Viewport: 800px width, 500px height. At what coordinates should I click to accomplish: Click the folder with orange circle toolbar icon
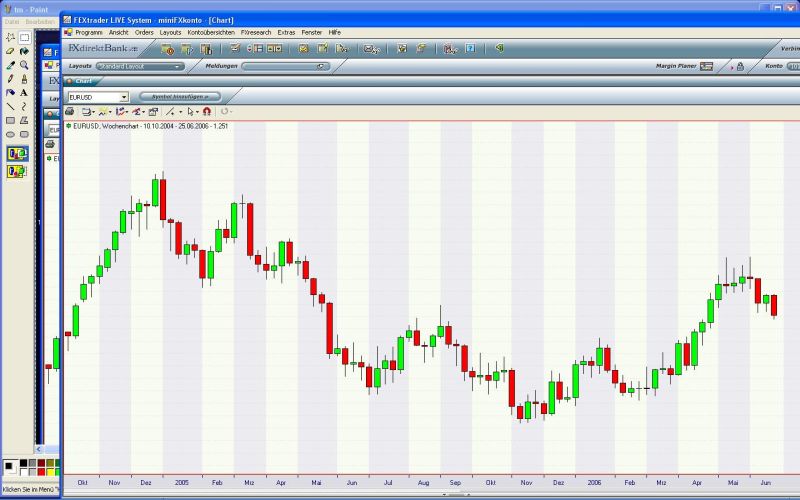pyautogui.click(x=167, y=49)
